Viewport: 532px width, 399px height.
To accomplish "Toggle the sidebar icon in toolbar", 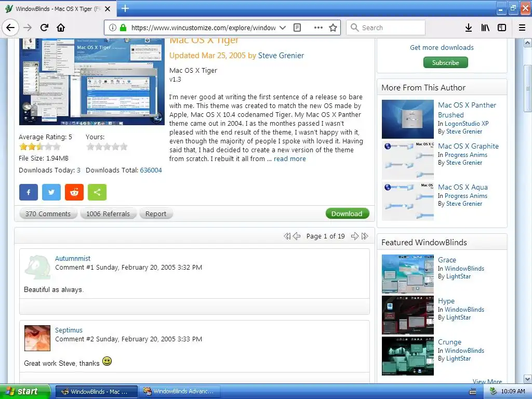I will click(x=502, y=28).
